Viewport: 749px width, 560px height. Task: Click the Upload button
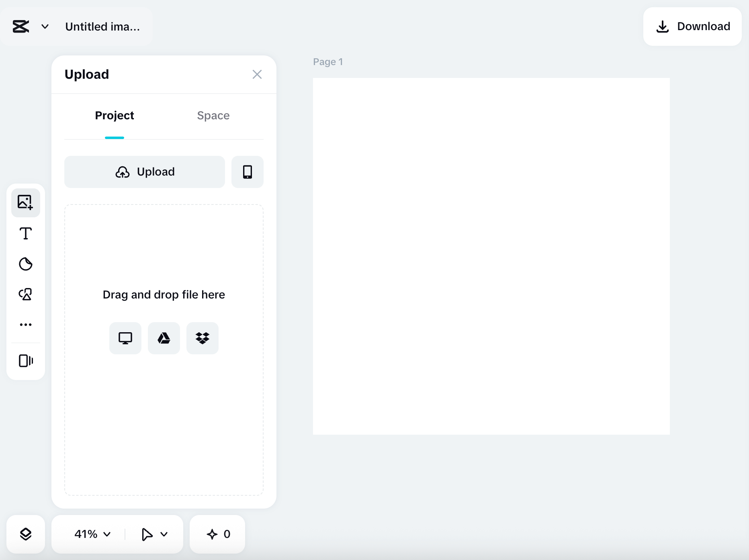click(x=144, y=172)
